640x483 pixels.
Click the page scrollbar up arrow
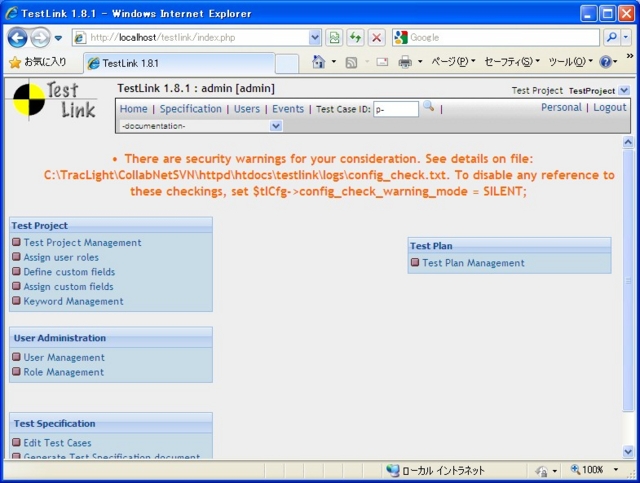click(x=628, y=142)
